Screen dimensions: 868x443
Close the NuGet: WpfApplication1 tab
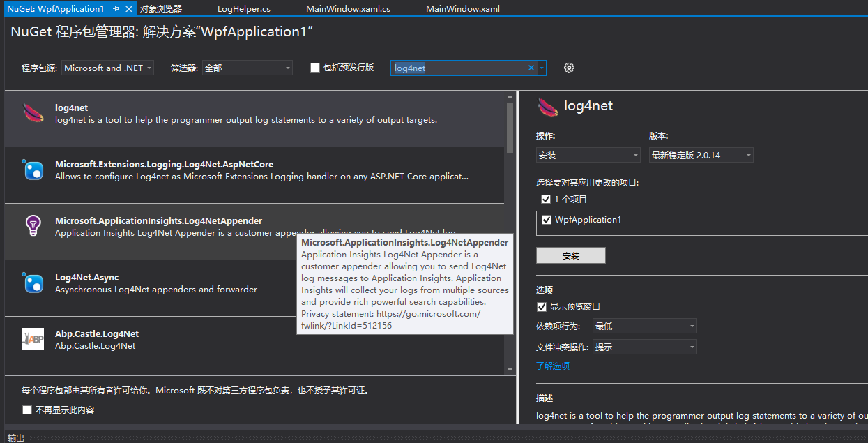pos(129,9)
